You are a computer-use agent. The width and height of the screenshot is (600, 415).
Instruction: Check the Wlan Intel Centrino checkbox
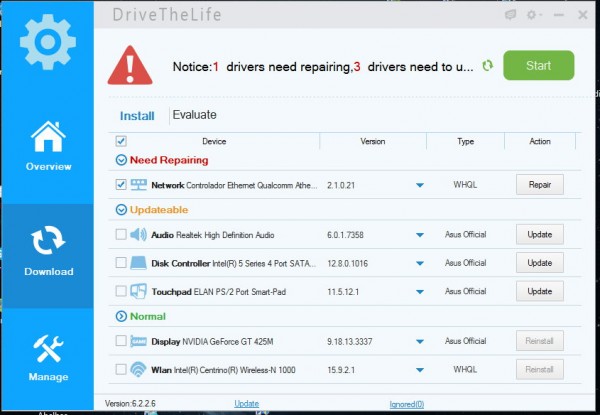click(x=121, y=369)
